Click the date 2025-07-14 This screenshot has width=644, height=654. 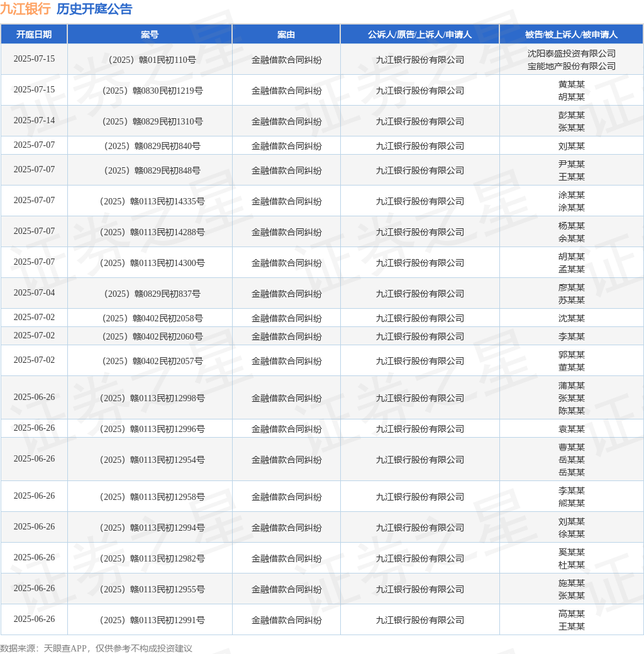(34, 120)
